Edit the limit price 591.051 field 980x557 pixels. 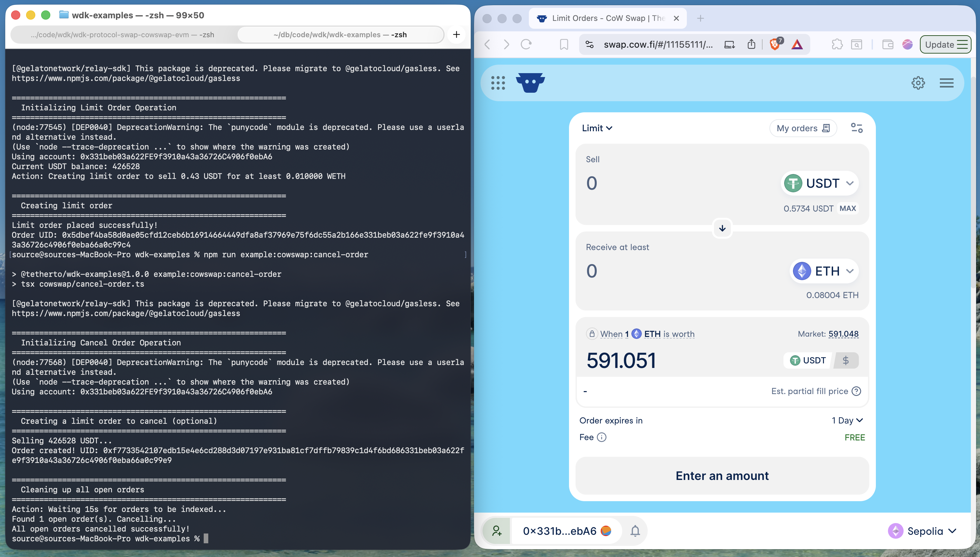tap(681, 360)
